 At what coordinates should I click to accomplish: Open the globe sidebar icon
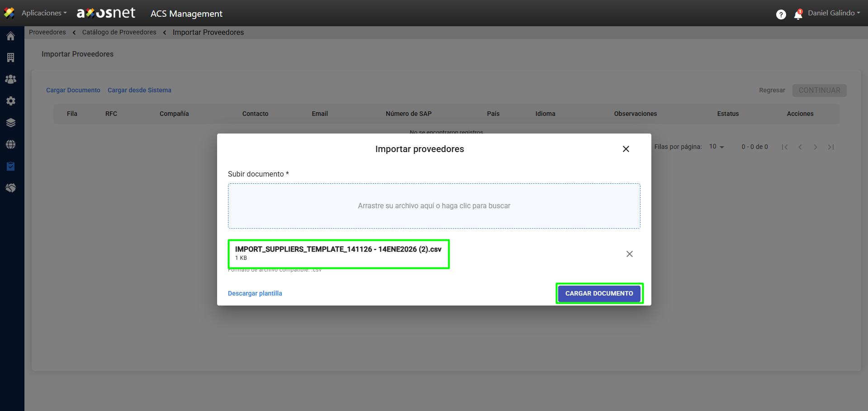point(11,144)
